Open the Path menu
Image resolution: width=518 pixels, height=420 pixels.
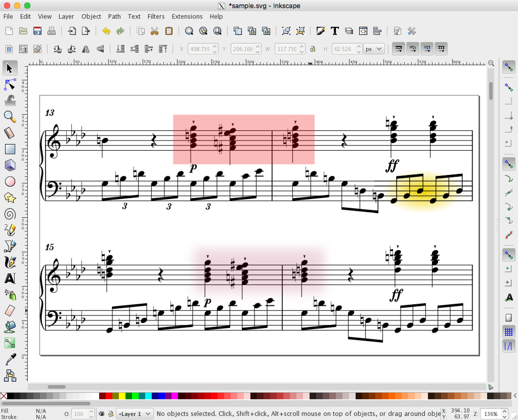(114, 16)
